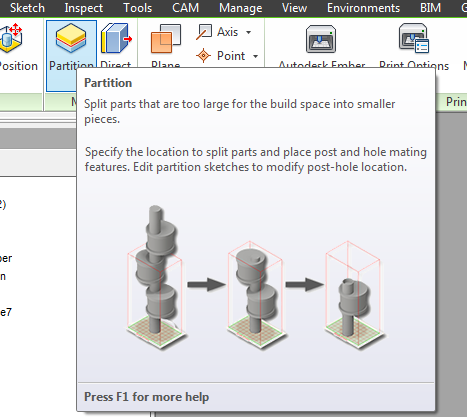Click the Plane work feature icon

(x=166, y=39)
